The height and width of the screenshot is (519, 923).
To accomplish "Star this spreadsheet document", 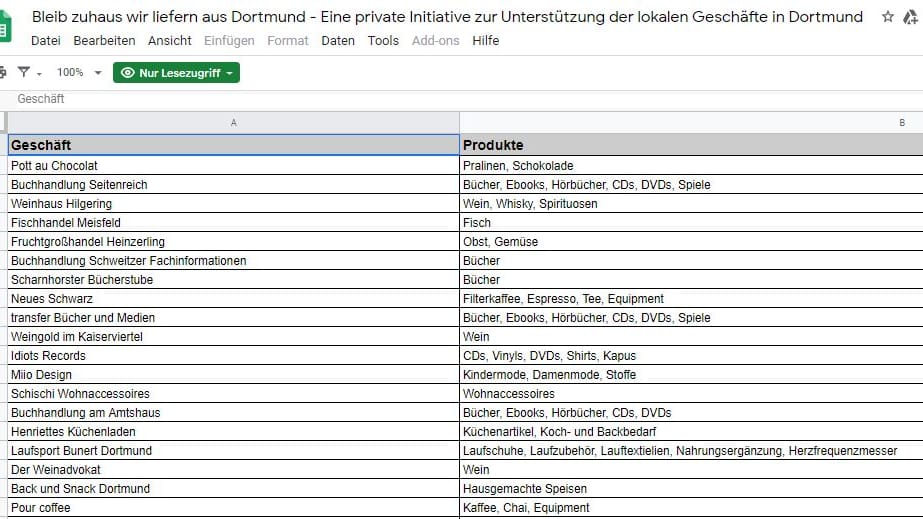I will [888, 17].
